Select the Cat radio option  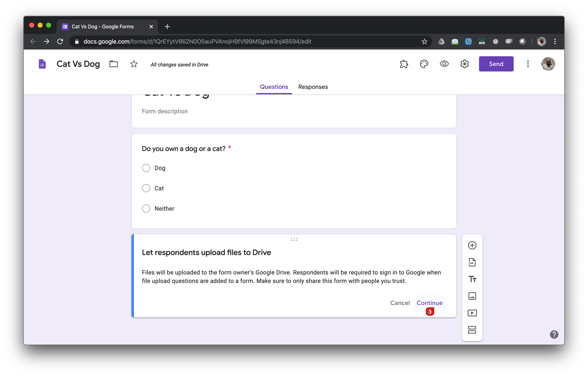coord(146,188)
